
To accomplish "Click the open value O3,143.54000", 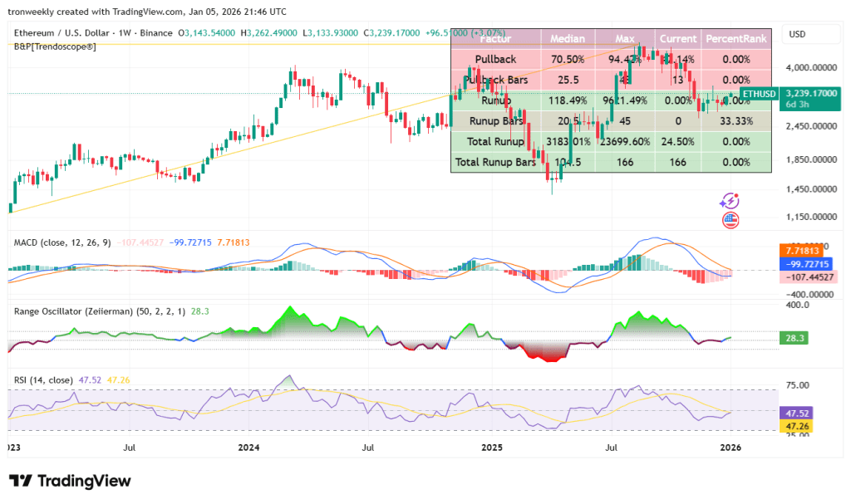I will click(x=207, y=33).
